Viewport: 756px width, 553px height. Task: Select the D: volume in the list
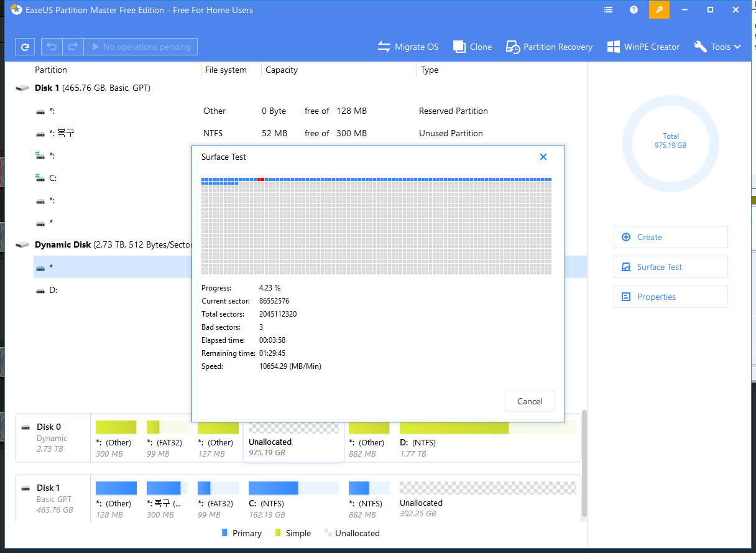coord(112,290)
